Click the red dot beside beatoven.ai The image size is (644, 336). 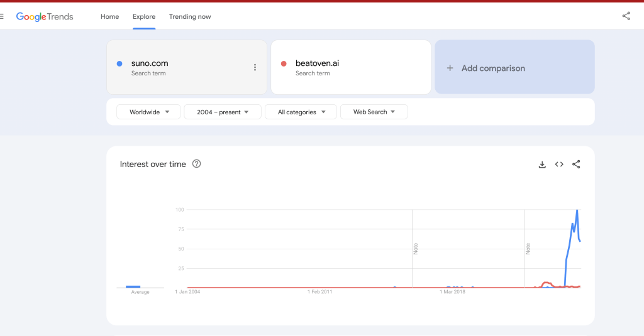point(284,63)
